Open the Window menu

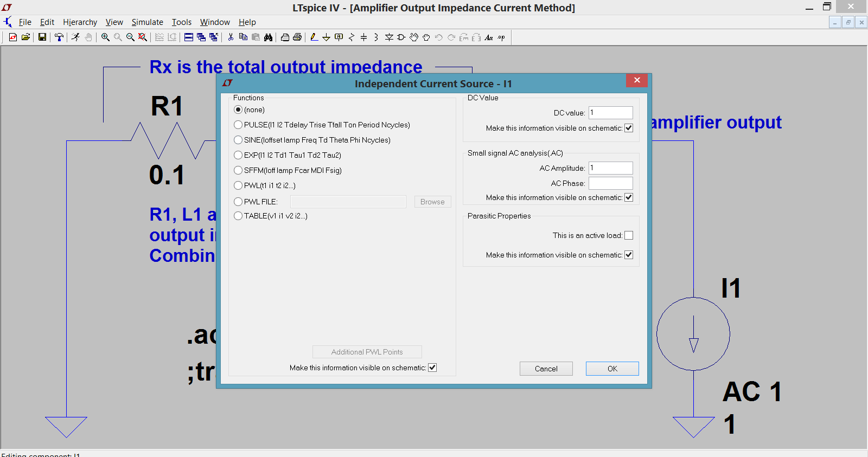pos(215,22)
